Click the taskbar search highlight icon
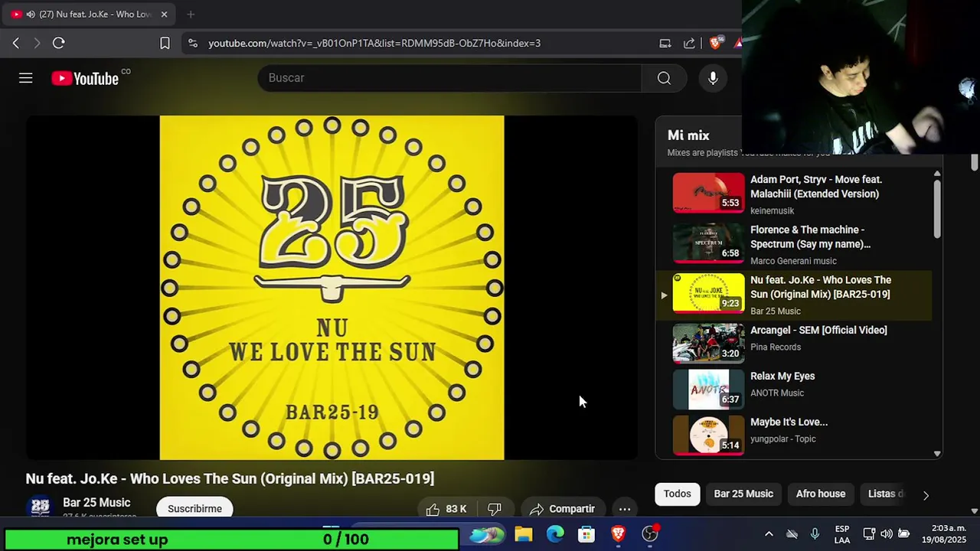 (x=488, y=534)
